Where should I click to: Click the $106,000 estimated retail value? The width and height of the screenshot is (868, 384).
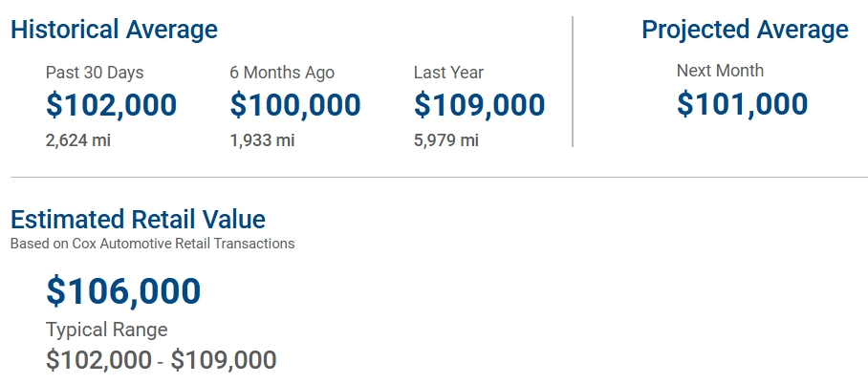123,291
